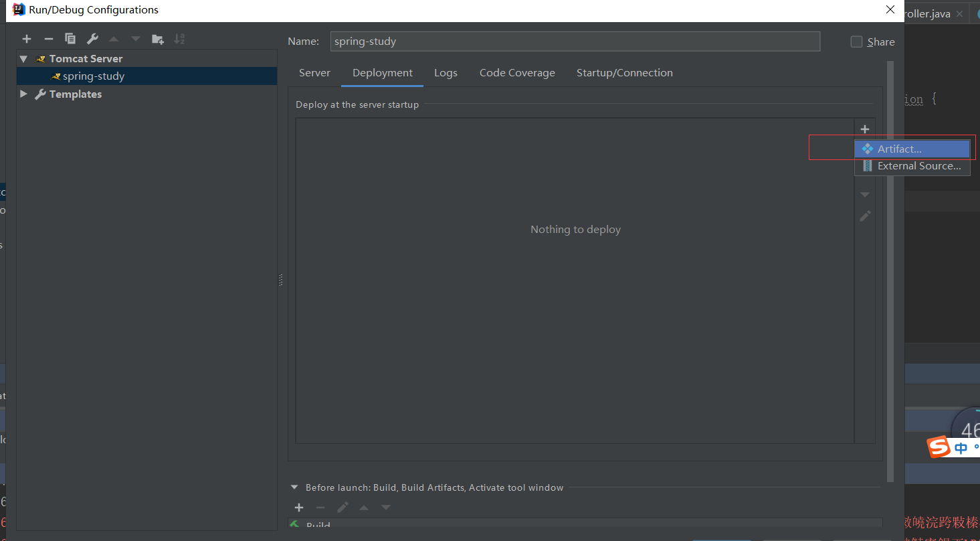Screen dimensions: 980x541
Task: Edit deployment item pencil icon
Action: click(865, 216)
